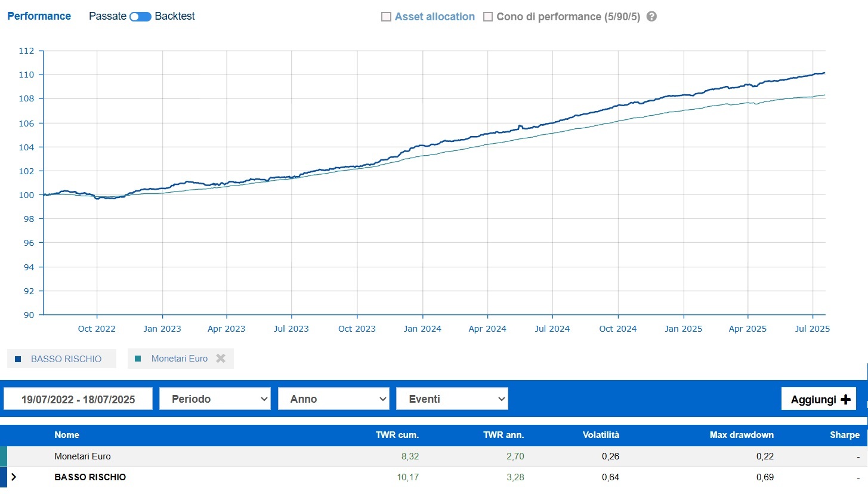Select the Performance tab
The image size is (868, 494).
pos(39,16)
